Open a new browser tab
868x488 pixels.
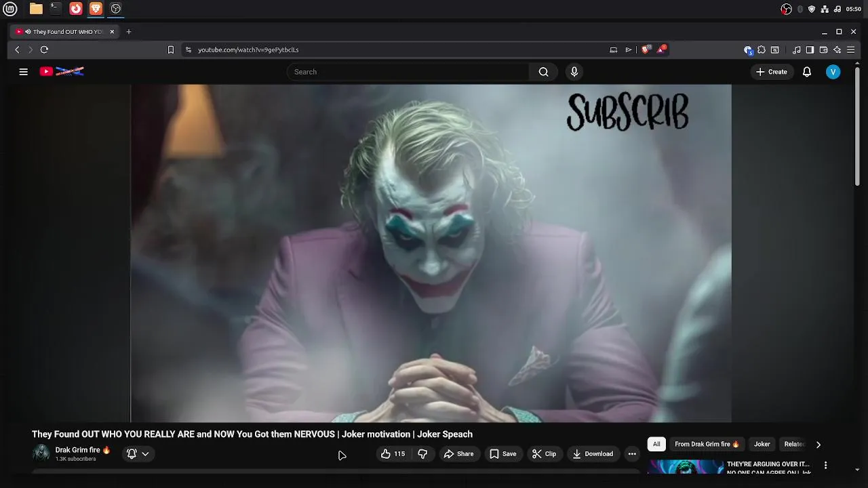(129, 32)
